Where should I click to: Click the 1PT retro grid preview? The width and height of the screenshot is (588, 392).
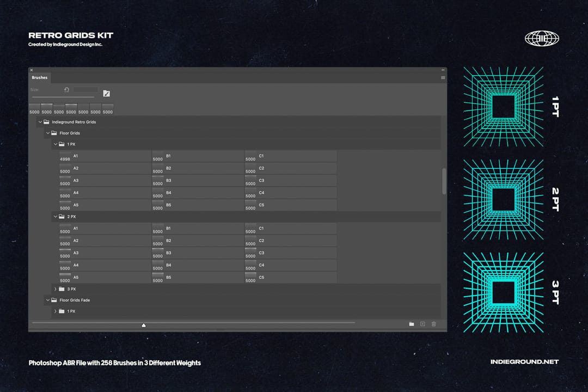click(x=503, y=107)
